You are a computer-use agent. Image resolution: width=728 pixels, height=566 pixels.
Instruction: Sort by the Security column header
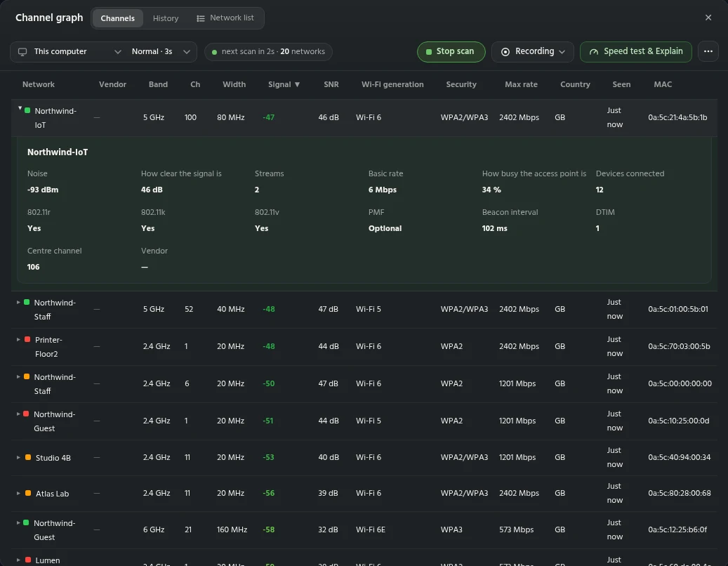[x=461, y=84]
